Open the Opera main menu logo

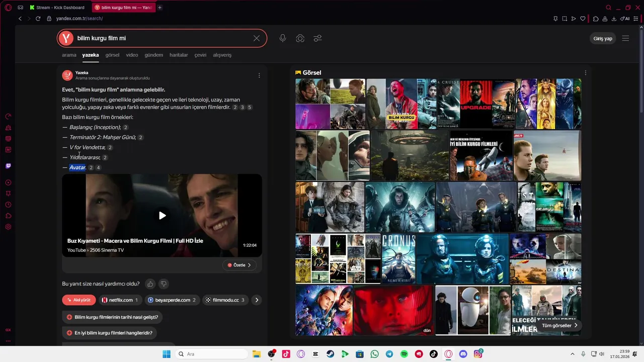(x=8, y=8)
